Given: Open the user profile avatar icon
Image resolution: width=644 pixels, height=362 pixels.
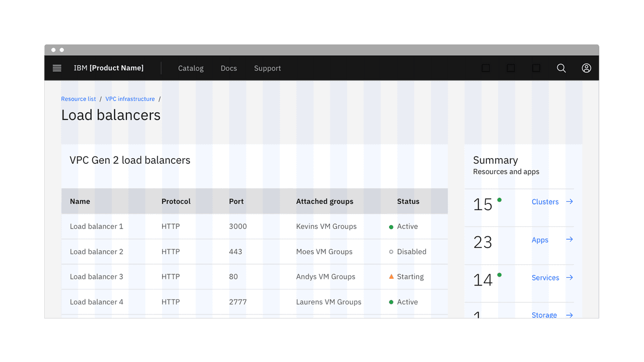Looking at the screenshot, I should tap(586, 68).
